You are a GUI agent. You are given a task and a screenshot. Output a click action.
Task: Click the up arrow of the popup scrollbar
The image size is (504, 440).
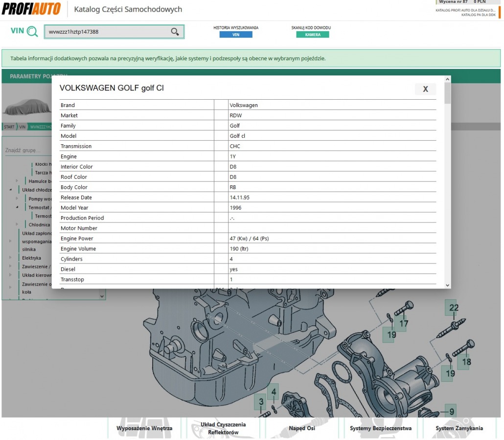pyautogui.click(x=447, y=79)
